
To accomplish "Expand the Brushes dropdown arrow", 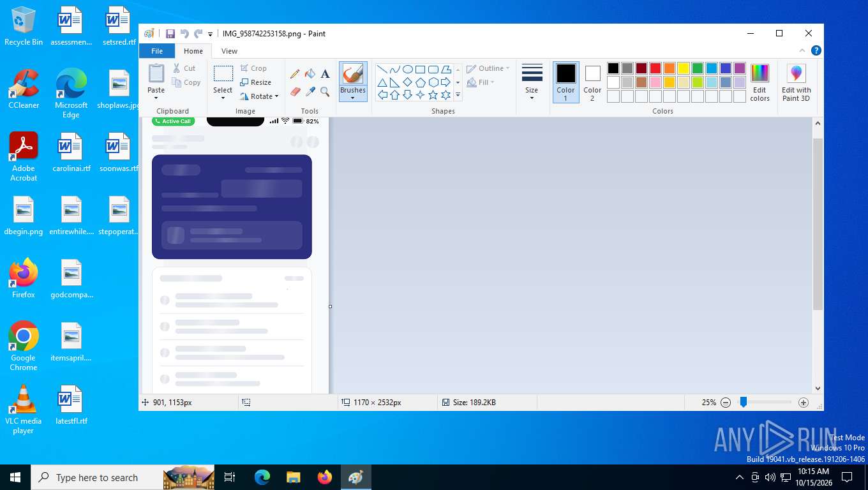I will pyautogui.click(x=353, y=98).
